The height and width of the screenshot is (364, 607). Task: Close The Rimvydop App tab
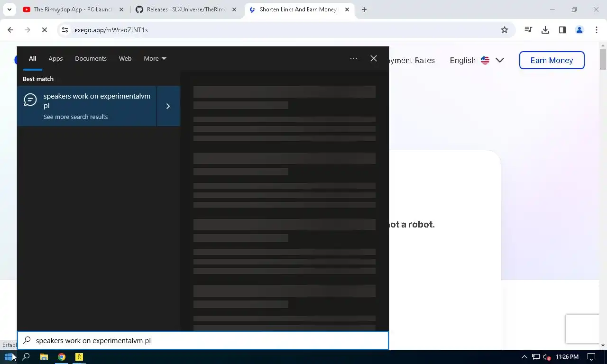click(121, 9)
